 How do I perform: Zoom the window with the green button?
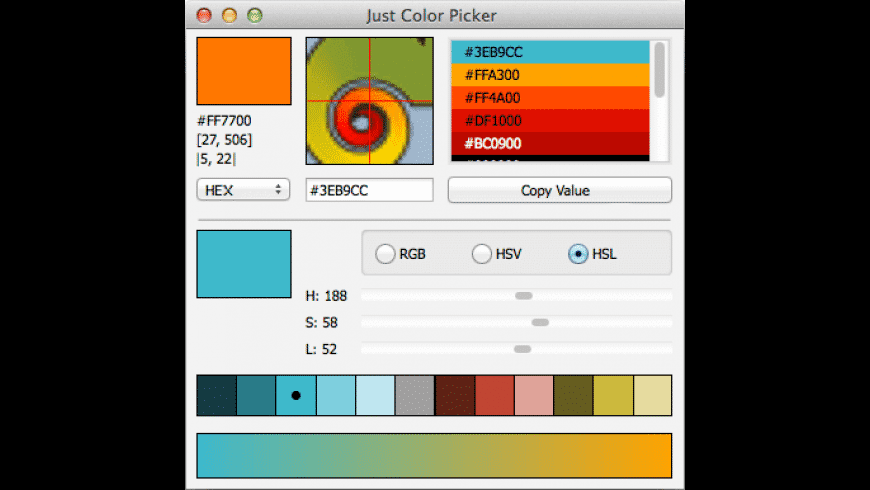point(255,16)
